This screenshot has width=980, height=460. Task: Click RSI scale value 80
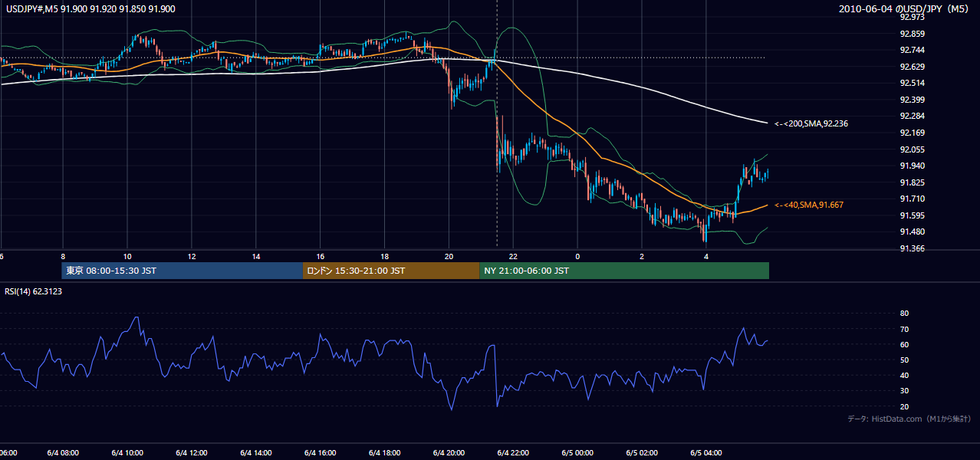(x=905, y=314)
